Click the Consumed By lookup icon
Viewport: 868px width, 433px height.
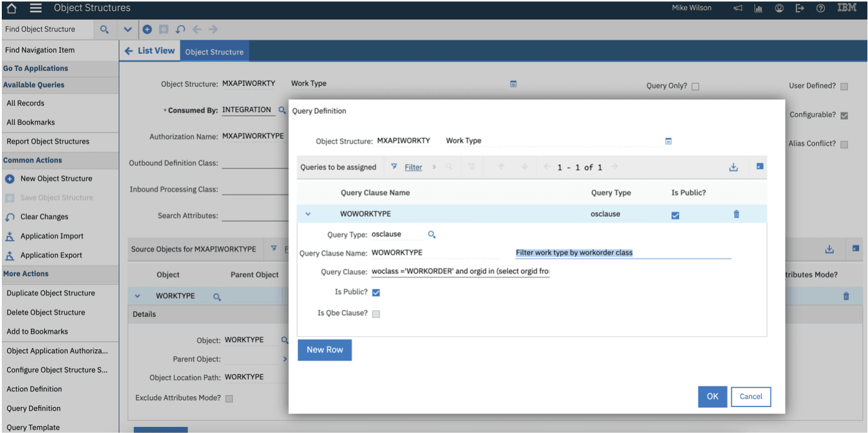(x=282, y=110)
